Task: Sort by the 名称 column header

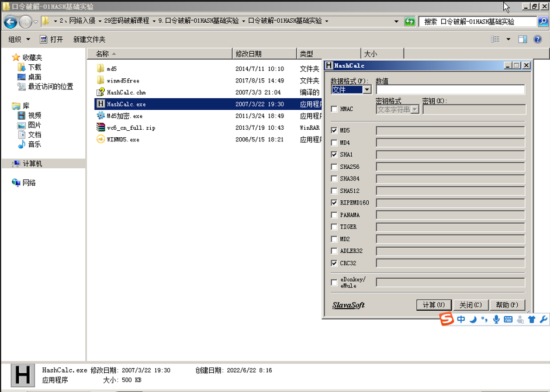Action: (160, 54)
